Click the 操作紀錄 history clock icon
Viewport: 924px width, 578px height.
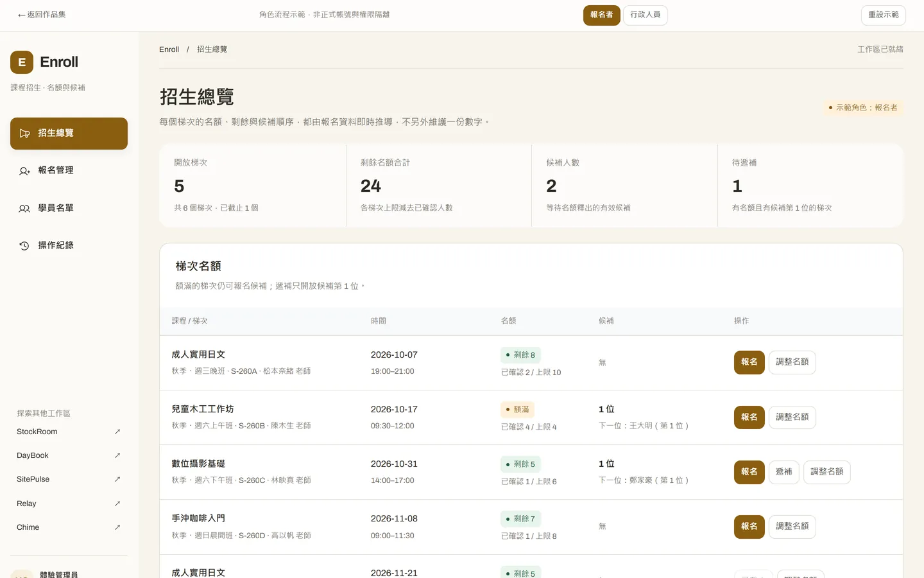tap(24, 245)
